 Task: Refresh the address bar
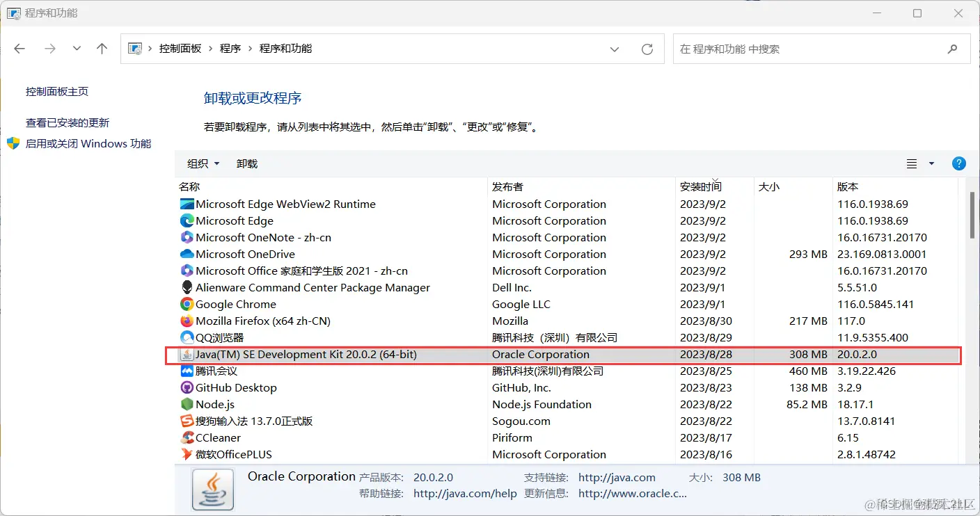(647, 49)
